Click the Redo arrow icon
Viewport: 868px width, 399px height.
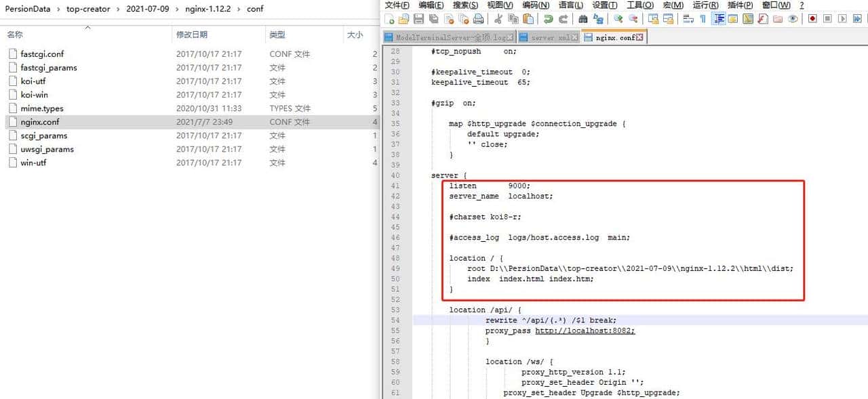pos(563,19)
